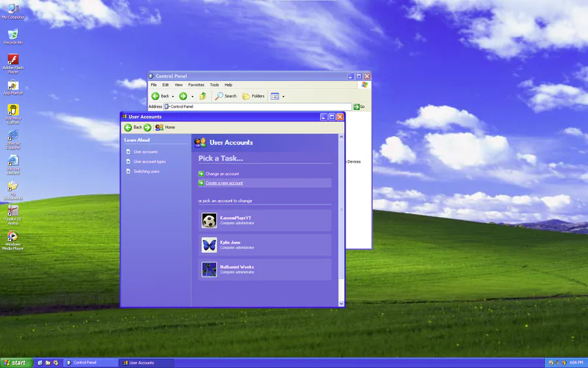Open the User account types help topic
Screen dimensions: 588x368
(x=150, y=161)
